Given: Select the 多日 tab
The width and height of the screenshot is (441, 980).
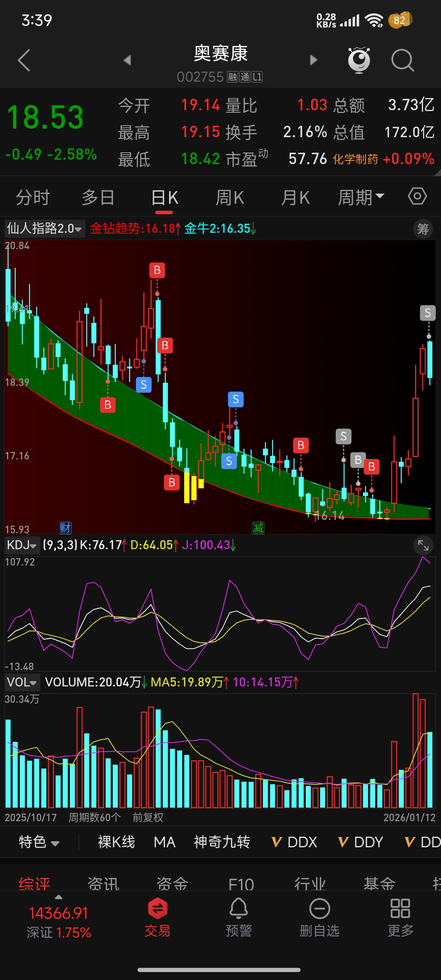Looking at the screenshot, I should coord(98,198).
